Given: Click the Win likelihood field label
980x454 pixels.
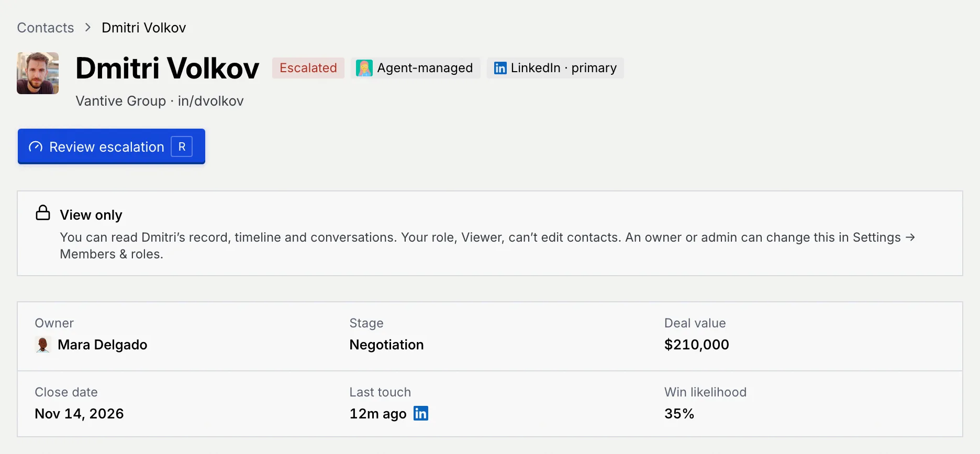Looking at the screenshot, I should tap(706, 392).
